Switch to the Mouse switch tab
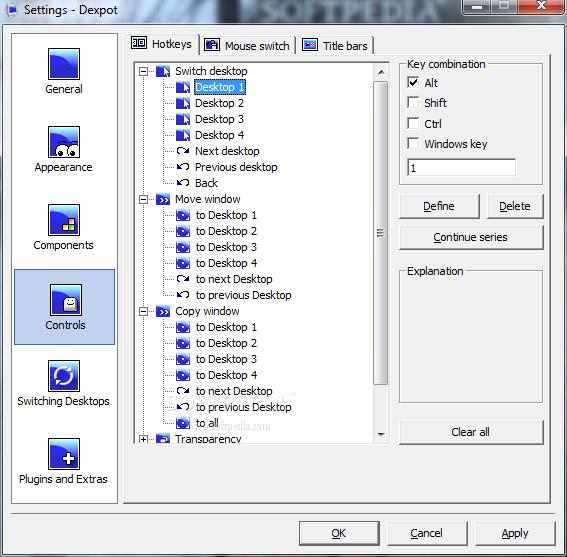Image resolution: width=567 pixels, height=557 pixels. point(248,46)
